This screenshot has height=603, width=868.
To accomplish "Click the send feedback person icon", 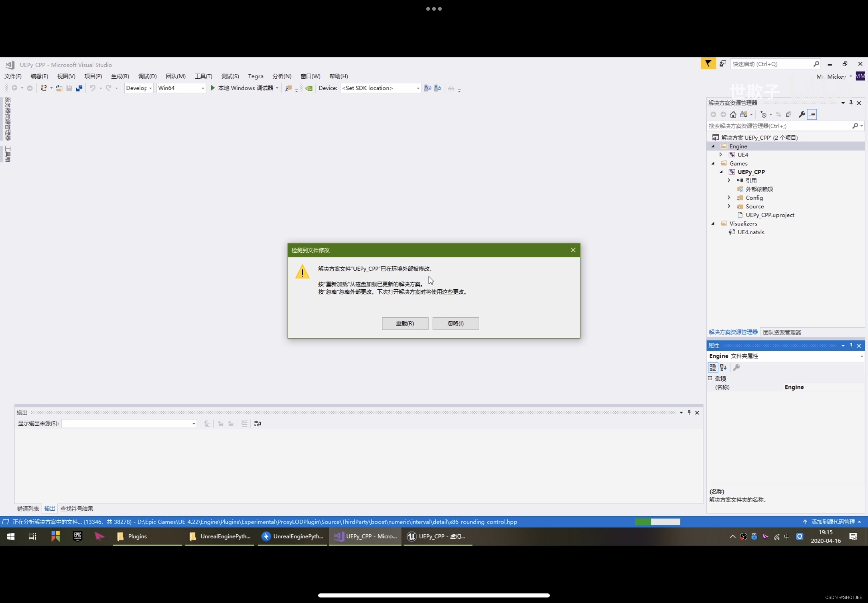I will pyautogui.click(x=722, y=64).
